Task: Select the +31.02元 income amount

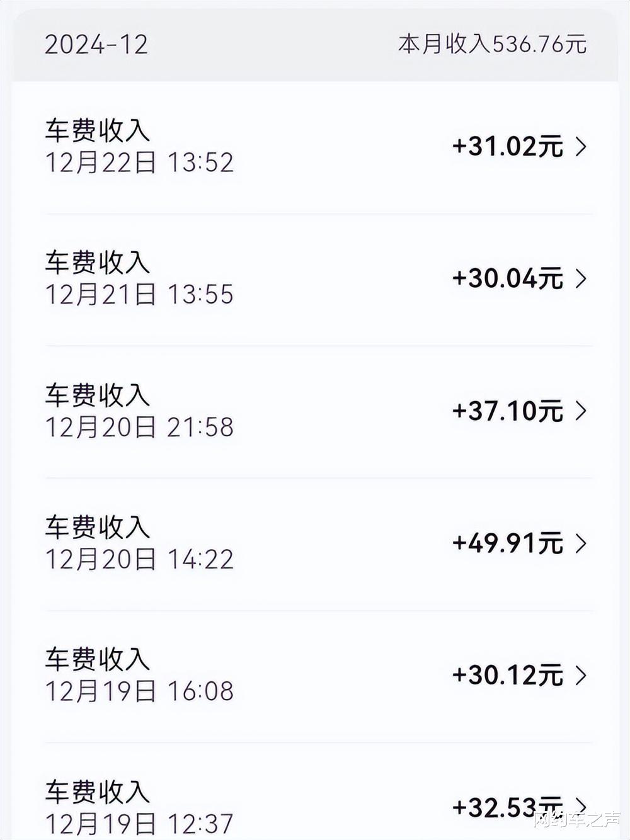Action: tap(507, 147)
